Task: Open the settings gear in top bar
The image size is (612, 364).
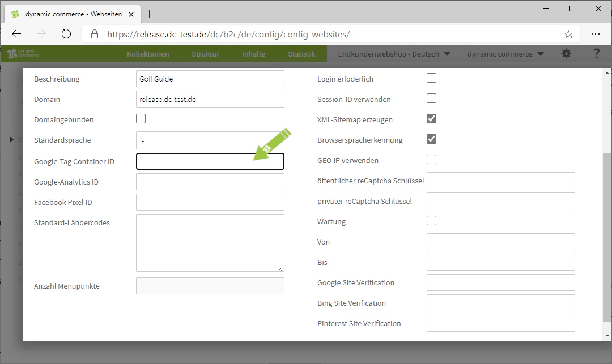Action: tap(566, 54)
